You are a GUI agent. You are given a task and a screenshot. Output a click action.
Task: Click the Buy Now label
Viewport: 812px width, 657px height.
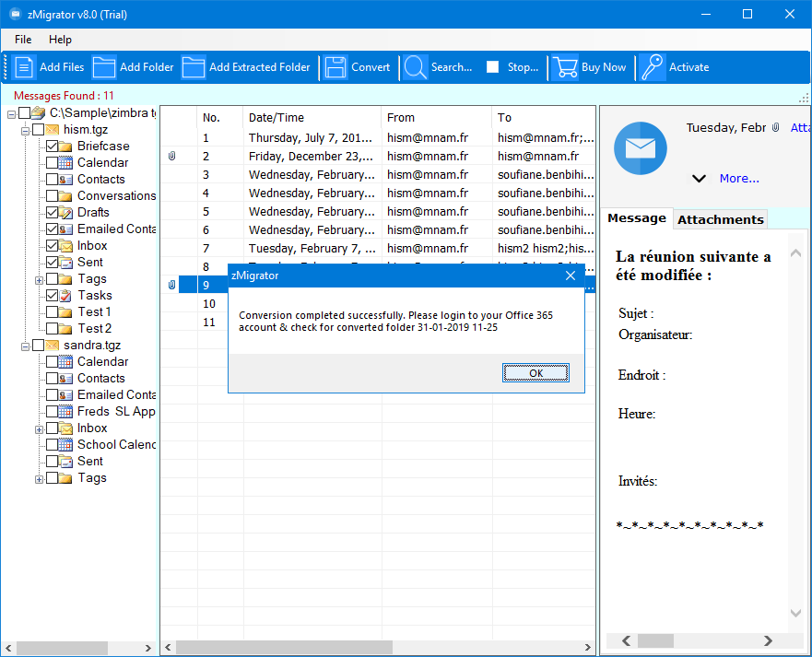(604, 67)
